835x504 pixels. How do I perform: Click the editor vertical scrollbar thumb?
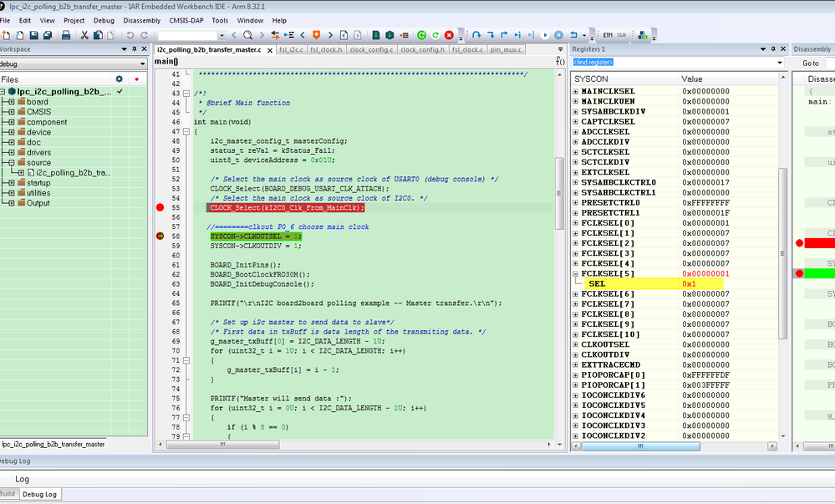tap(559, 193)
